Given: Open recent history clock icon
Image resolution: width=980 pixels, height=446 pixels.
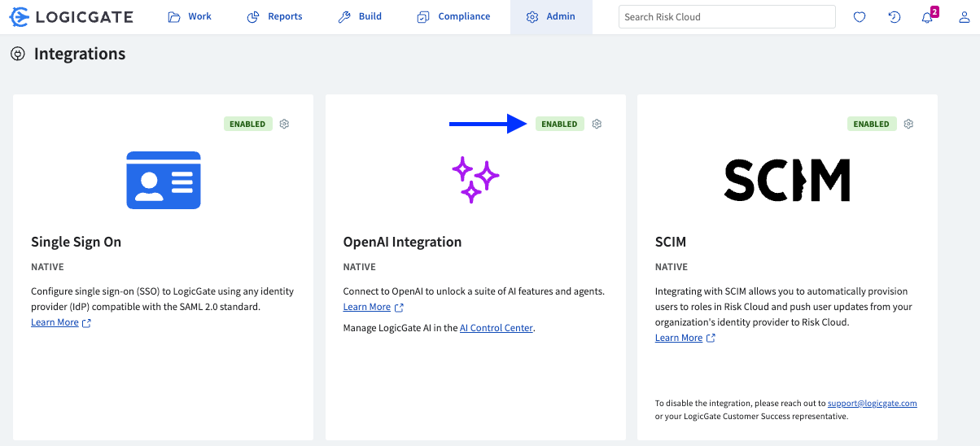Looking at the screenshot, I should pos(894,17).
